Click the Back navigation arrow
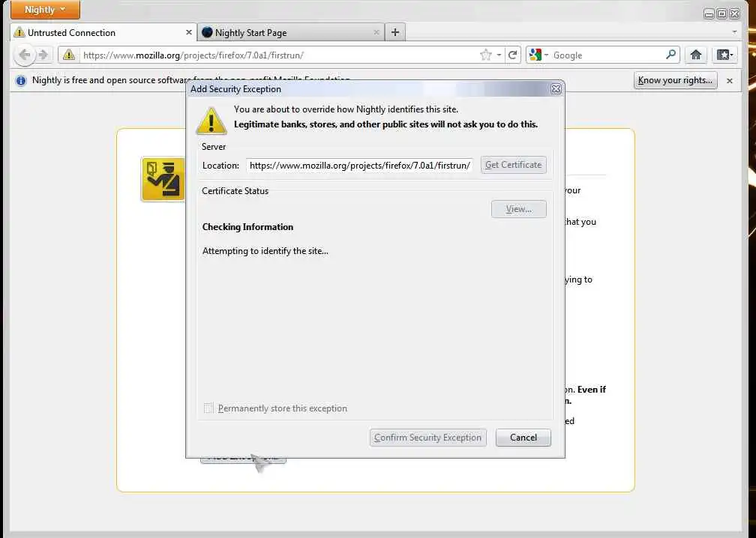 click(25, 55)
